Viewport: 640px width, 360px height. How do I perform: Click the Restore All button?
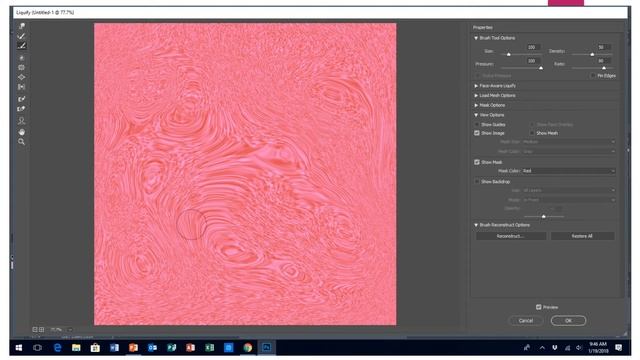[582, 236]
